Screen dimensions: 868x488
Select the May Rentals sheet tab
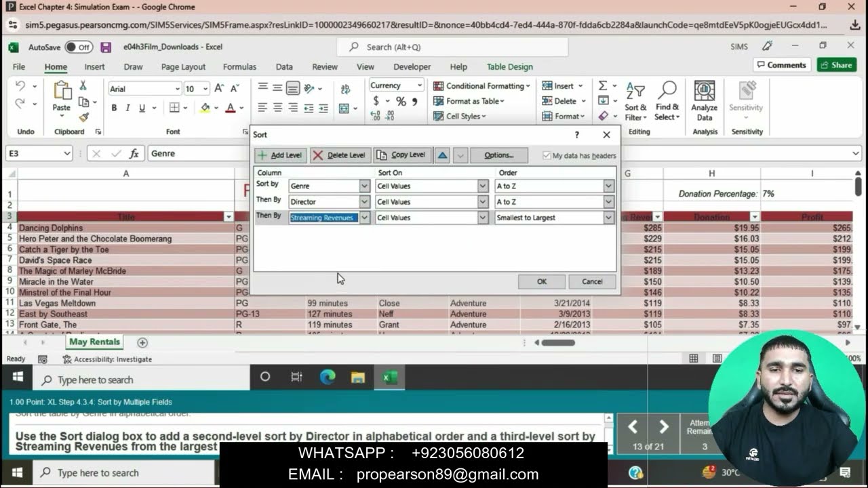point(95,342)
